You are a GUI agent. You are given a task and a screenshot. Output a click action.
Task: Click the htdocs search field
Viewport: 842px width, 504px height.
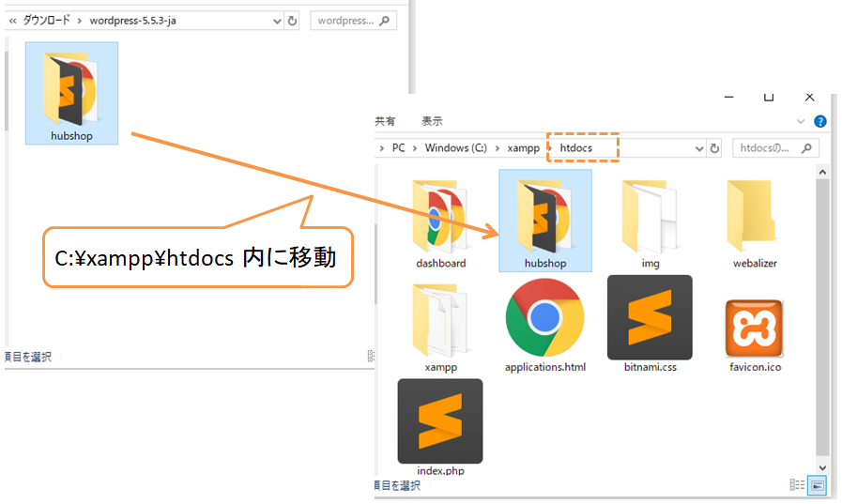pos(775,148)
